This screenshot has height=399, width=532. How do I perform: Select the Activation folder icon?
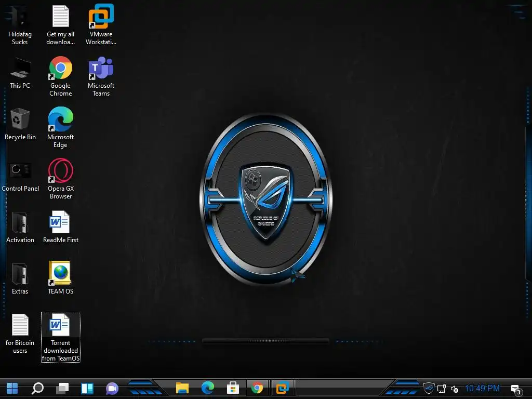[x=20, y=228]
